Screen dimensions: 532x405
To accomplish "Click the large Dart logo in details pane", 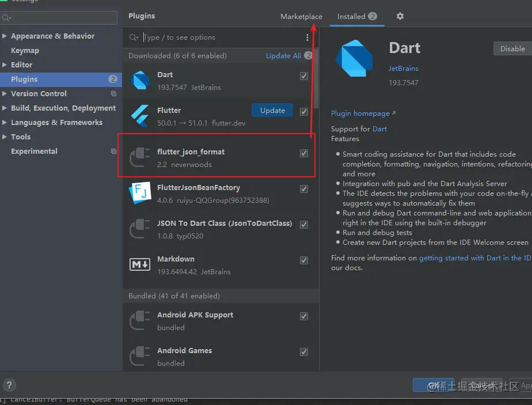I will tap(355, 58).
